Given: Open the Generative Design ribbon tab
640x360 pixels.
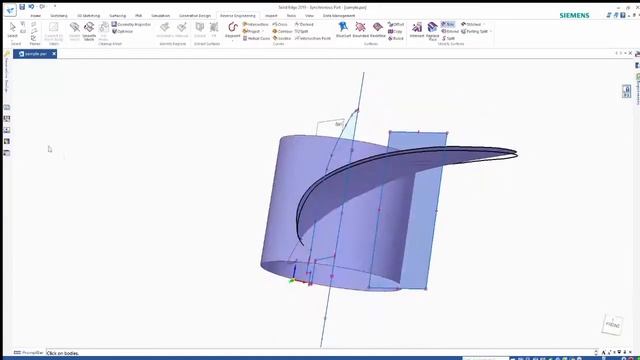Looking at the screenshot, I should pyautogui.click(x=195, y=16).
